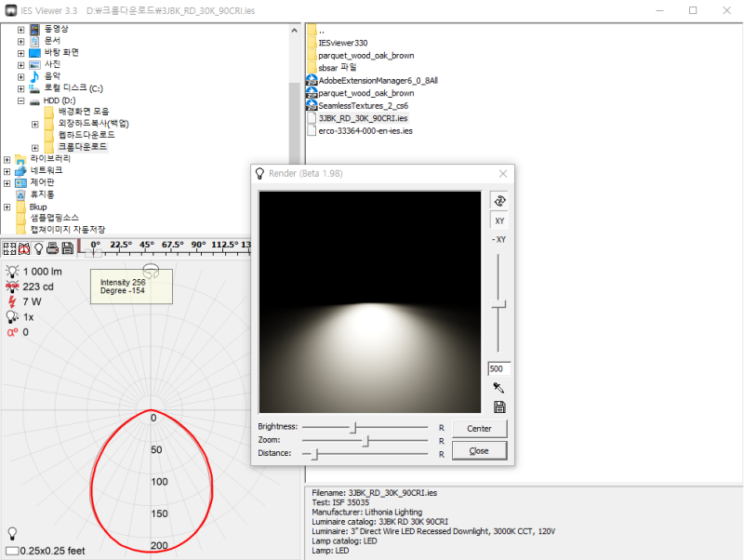Click the max candela icon beside 223 cd

pyautogui.click(x=12, y=287)
